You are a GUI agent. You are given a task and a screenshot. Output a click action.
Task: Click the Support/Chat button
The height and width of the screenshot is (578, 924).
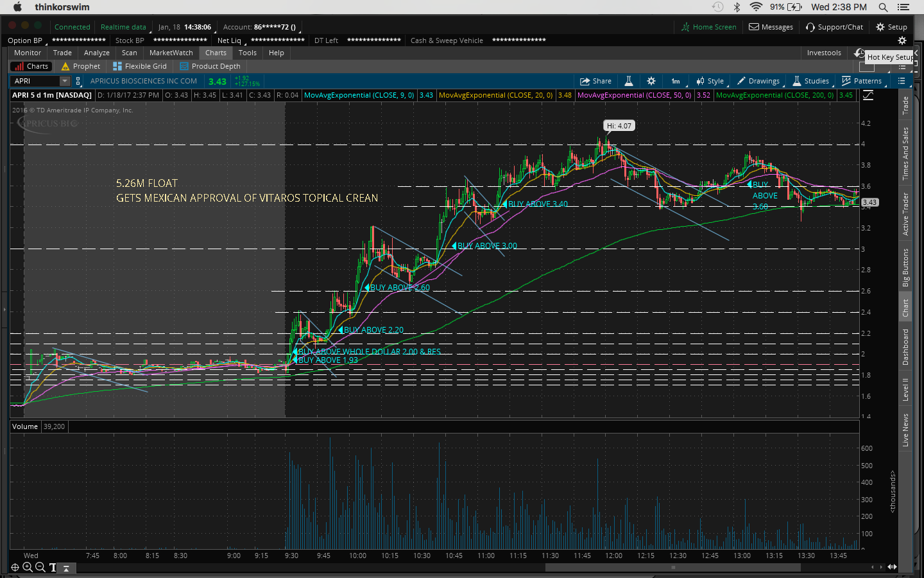(834, 27)
